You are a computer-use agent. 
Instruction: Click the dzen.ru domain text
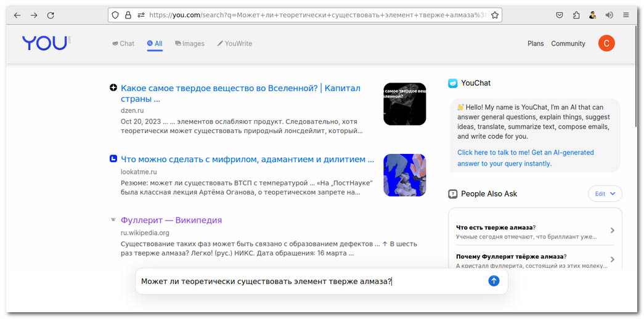pyautogui.click(x=132, y=110)
